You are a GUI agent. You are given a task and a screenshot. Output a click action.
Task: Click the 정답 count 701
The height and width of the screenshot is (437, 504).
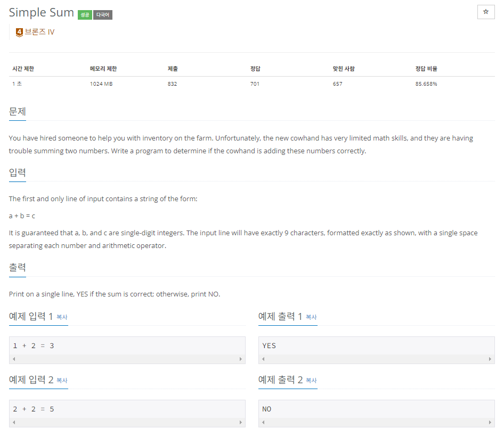[254, 84]
